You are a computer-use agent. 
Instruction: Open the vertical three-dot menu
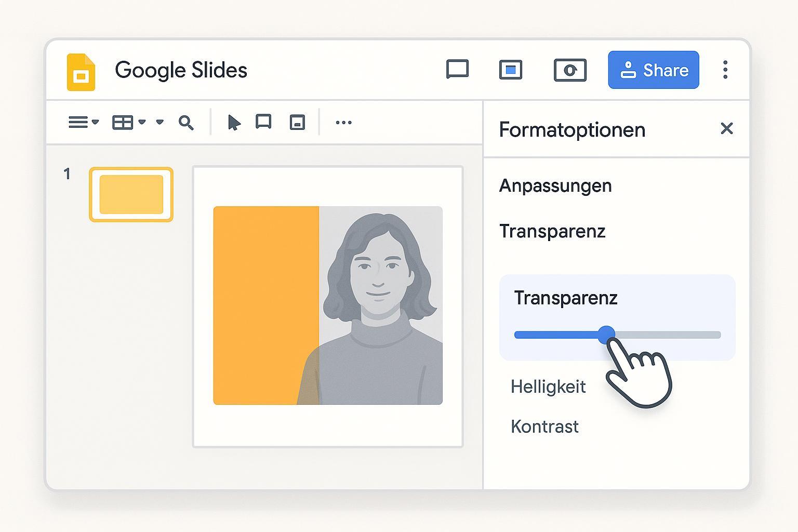point(725,70)
